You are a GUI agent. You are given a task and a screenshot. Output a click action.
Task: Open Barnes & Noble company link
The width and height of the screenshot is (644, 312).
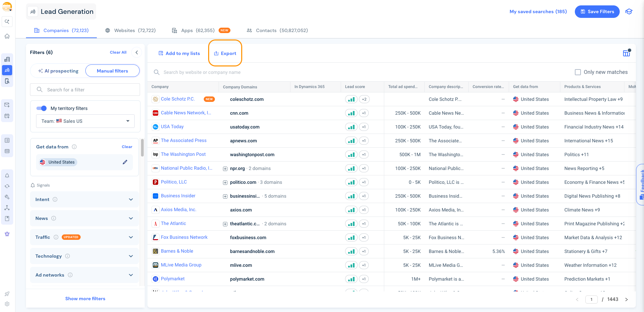(177, 251)
